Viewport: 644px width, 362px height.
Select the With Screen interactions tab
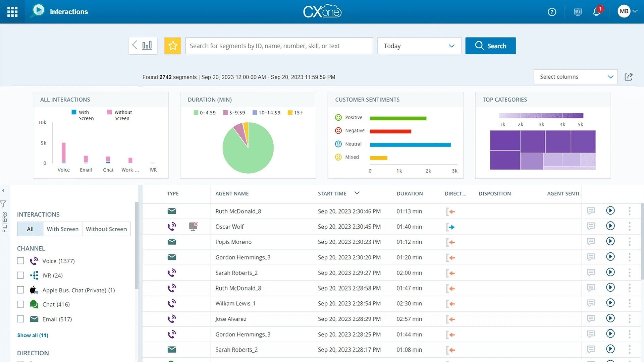tap(62, 229)
